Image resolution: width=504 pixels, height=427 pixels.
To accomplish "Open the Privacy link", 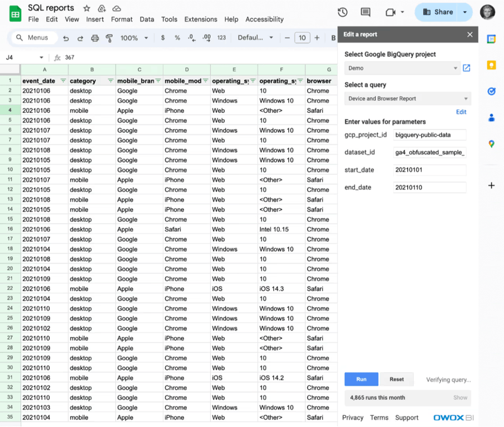I will 353,418.
